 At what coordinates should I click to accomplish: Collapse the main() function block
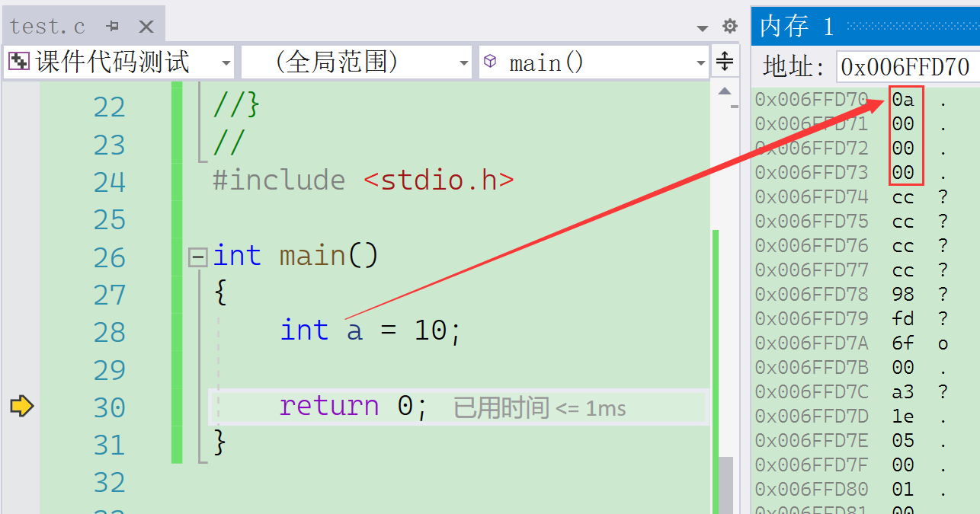pos(198,257)
